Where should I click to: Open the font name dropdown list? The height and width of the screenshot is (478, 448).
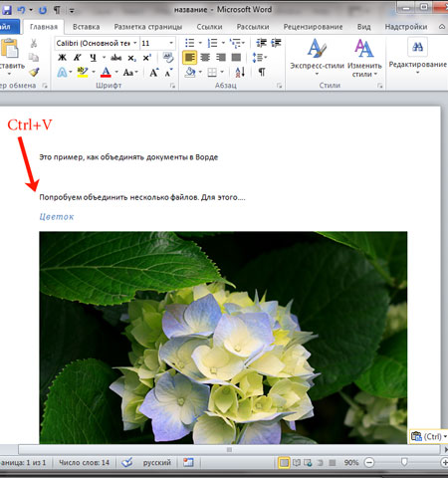(134, 43)
